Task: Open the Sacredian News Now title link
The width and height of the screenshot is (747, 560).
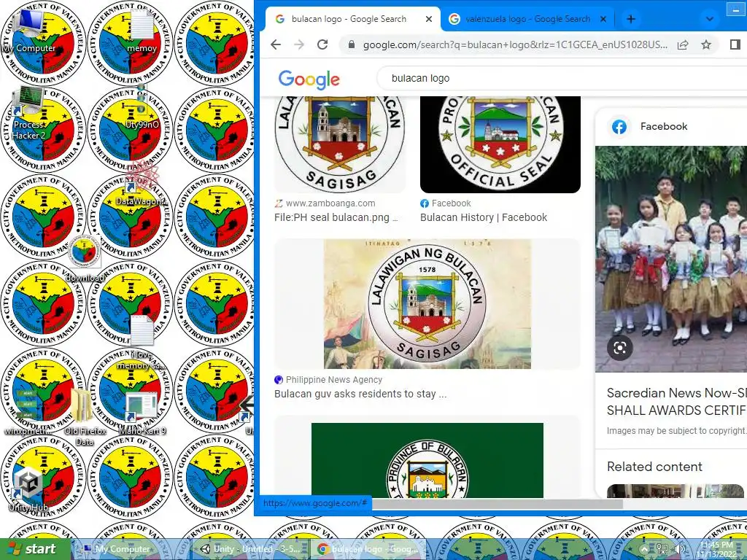Action: (676, 402)
